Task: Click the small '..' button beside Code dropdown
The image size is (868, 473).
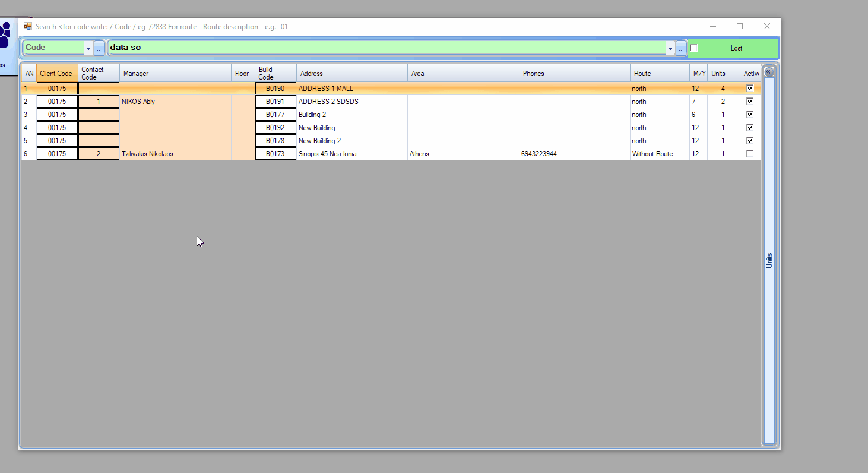Action: [x=99, y=48]
